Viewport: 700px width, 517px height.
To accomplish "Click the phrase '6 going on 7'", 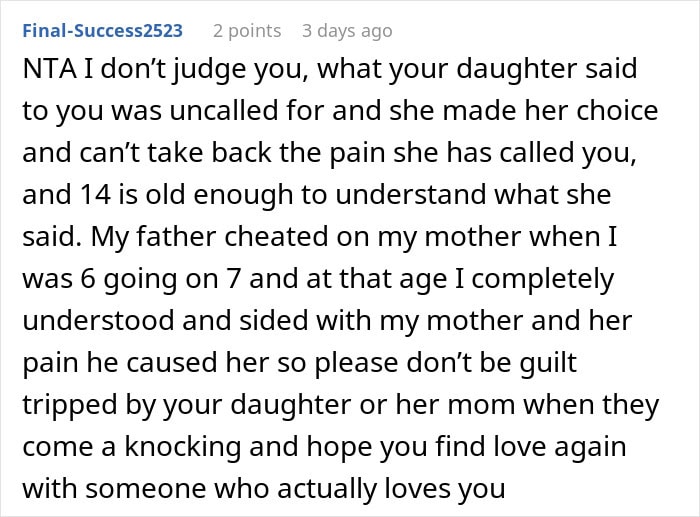I will 161,279.
